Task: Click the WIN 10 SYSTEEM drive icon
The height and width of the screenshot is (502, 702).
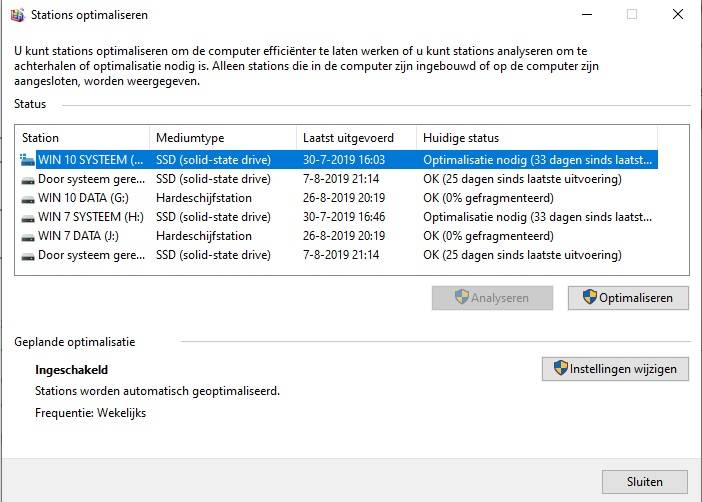Action: pyautogui.click(x=27, y=160)
